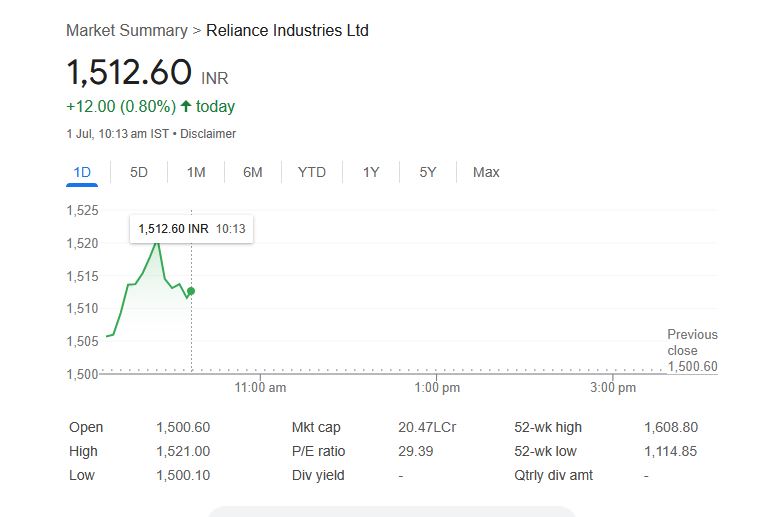This screenshot has height=517, width=765.
Task: Click the 1,512.60 INR chart tooltip
Action: [x=191, y=228]
